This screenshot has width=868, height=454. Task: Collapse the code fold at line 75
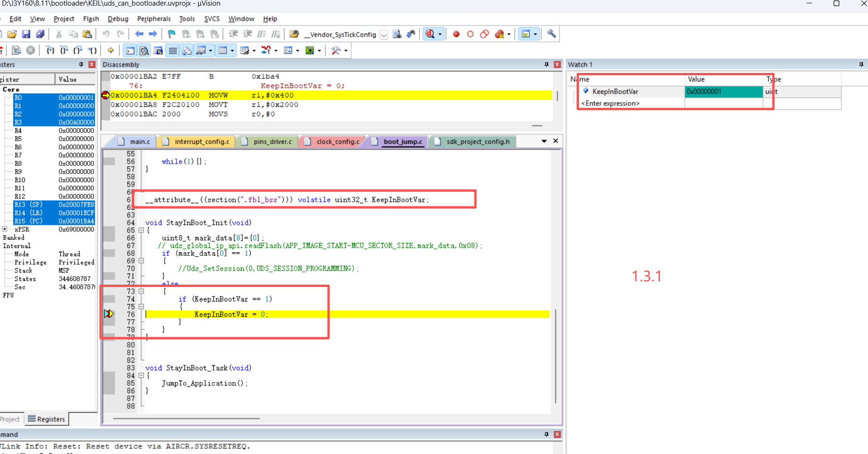tap(141, 306)
